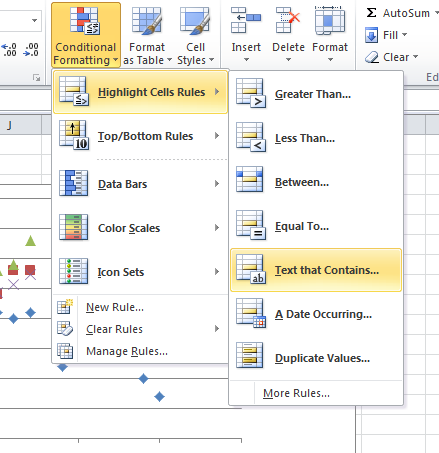Open the Insert dropdown arrow
Screen dimensions: 439x453
tap(246, 60)
